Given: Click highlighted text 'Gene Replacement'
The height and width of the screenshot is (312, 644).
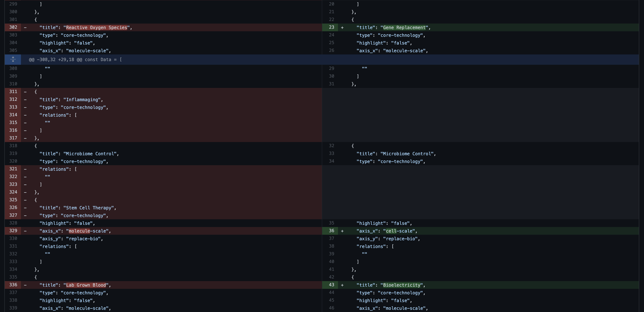Looking at the screenshot, I should click(x=404, y=28).
